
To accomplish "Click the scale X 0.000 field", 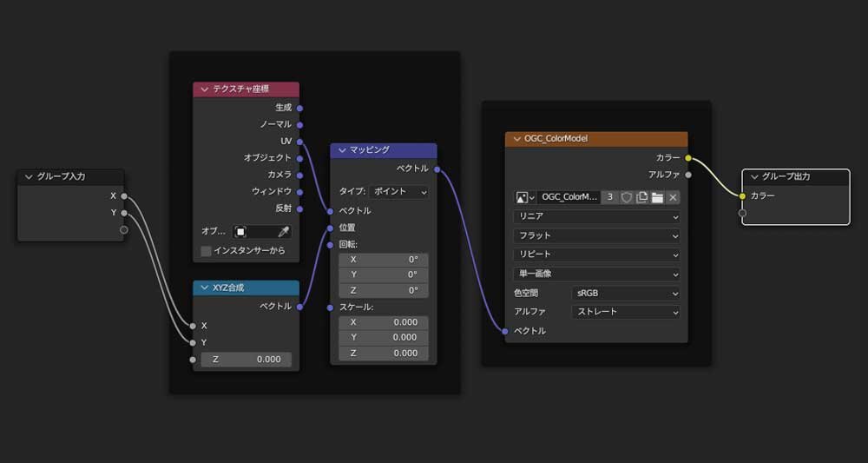I will point(384,322).
